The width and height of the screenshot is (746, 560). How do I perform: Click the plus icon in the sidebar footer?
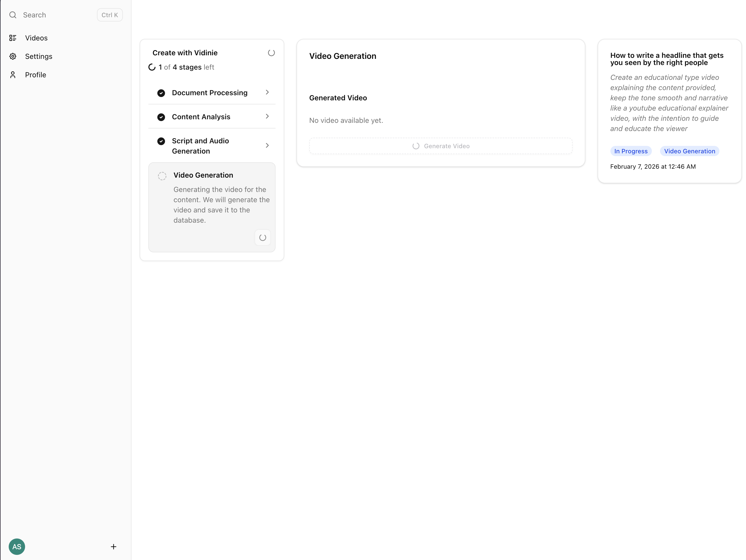pyautogui.click(x=113, y=546)
